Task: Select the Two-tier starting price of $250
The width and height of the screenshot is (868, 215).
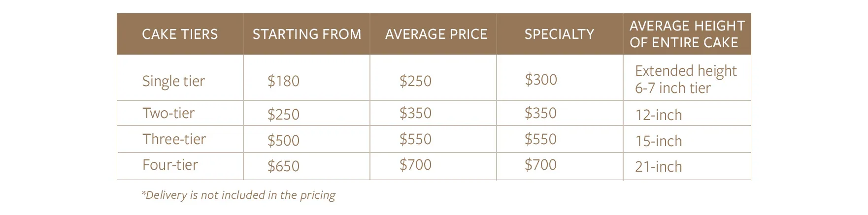Action: coord(283,114)
